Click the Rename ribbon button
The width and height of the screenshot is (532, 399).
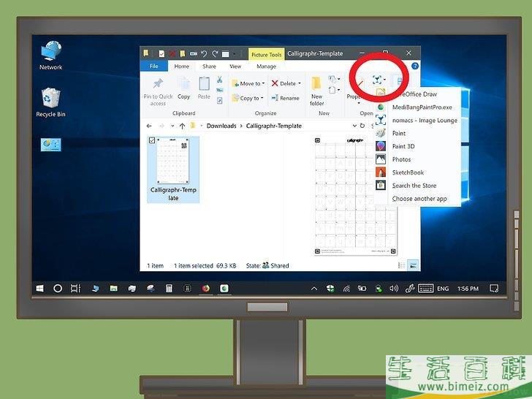point(285,98)
